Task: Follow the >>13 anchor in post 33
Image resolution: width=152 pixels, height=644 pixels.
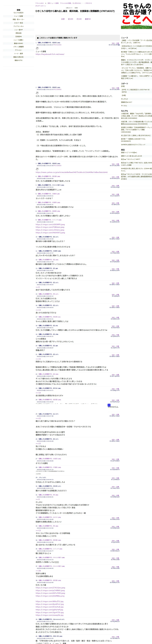Action: pos(38,531)
